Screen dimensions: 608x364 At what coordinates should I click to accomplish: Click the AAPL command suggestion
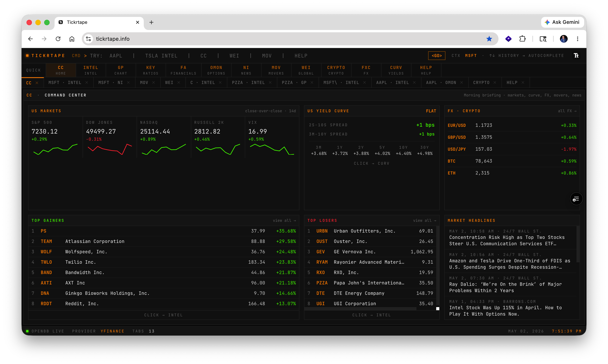(116, 56)
